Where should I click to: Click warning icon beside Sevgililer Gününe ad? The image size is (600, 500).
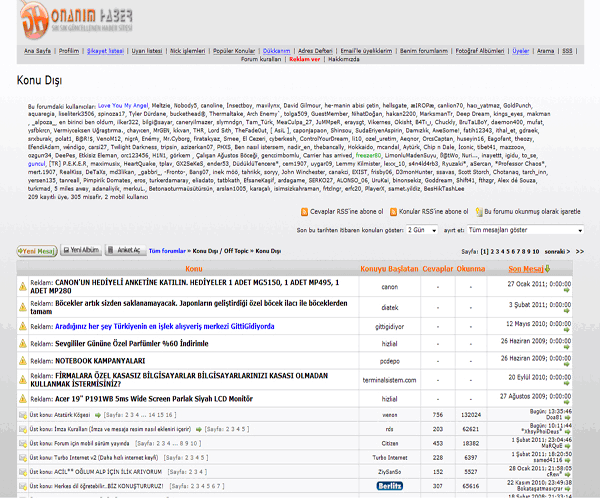point(23,343)
